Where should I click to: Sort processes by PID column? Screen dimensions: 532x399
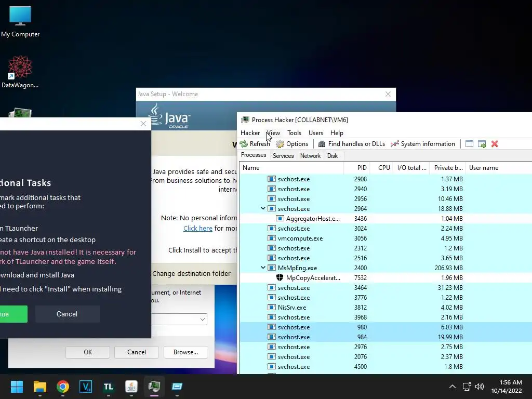point(356,168)
